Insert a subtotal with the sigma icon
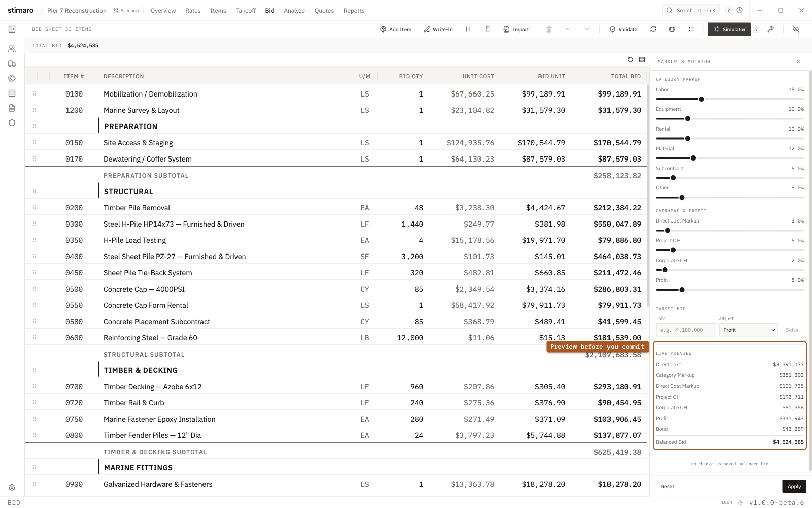 point(487,29)
